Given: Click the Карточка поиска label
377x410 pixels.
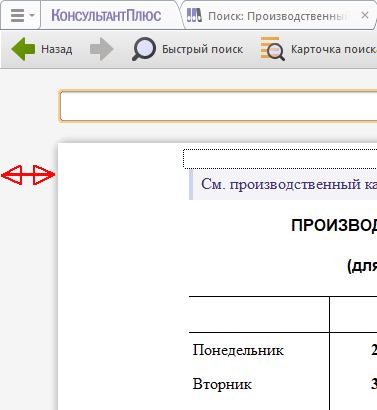Looking at the screenshot, I should (334, 49).
